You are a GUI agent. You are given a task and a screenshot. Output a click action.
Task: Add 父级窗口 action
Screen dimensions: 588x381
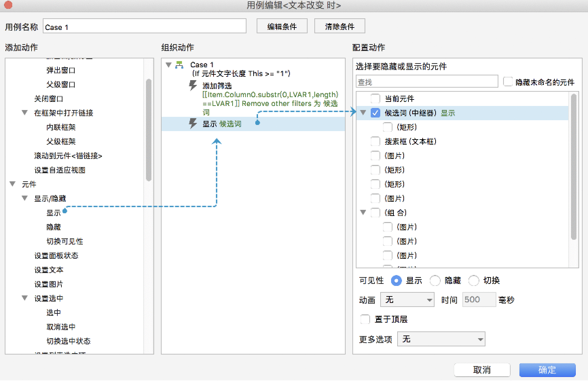click(x=61, y=85)
